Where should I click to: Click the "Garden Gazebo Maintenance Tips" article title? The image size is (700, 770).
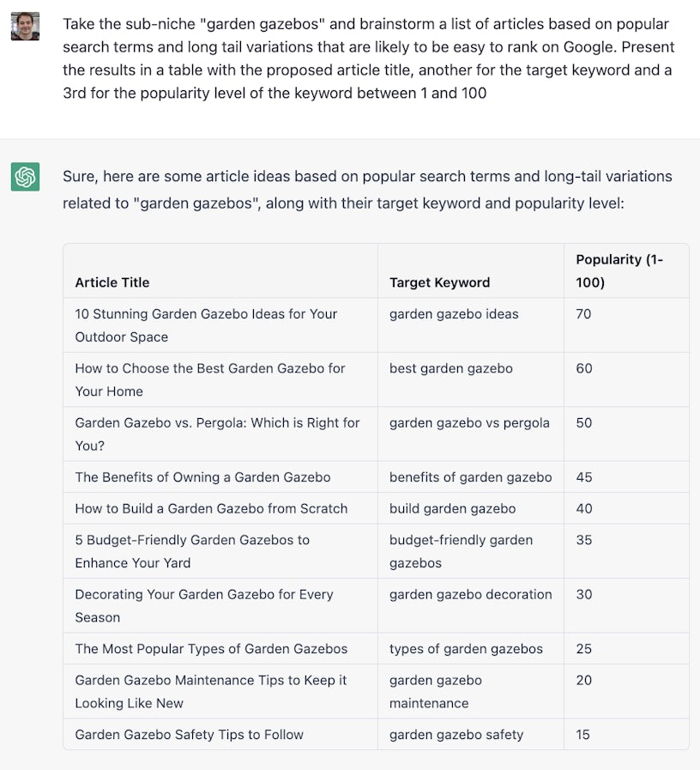(x=211, y=691)
